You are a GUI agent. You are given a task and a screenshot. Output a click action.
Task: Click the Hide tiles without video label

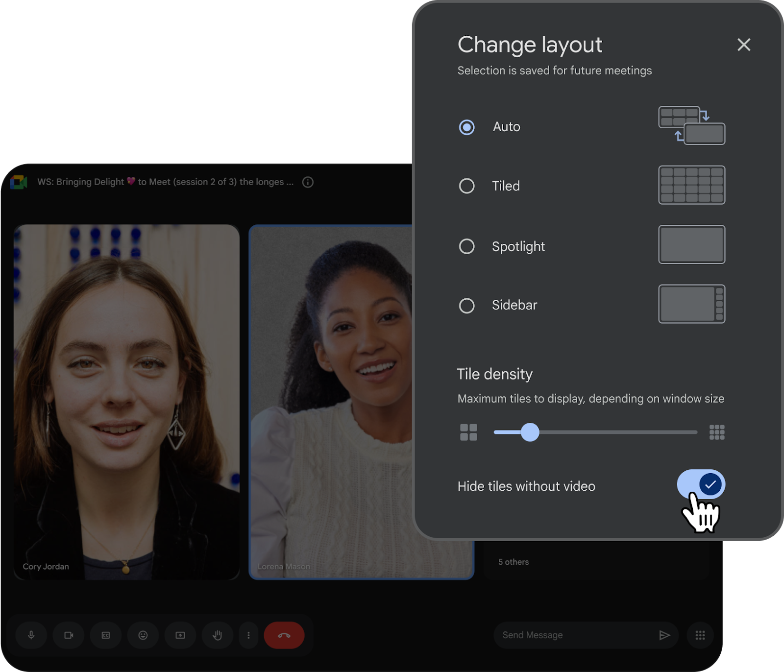pyautogui.click(x=526, y=486)
